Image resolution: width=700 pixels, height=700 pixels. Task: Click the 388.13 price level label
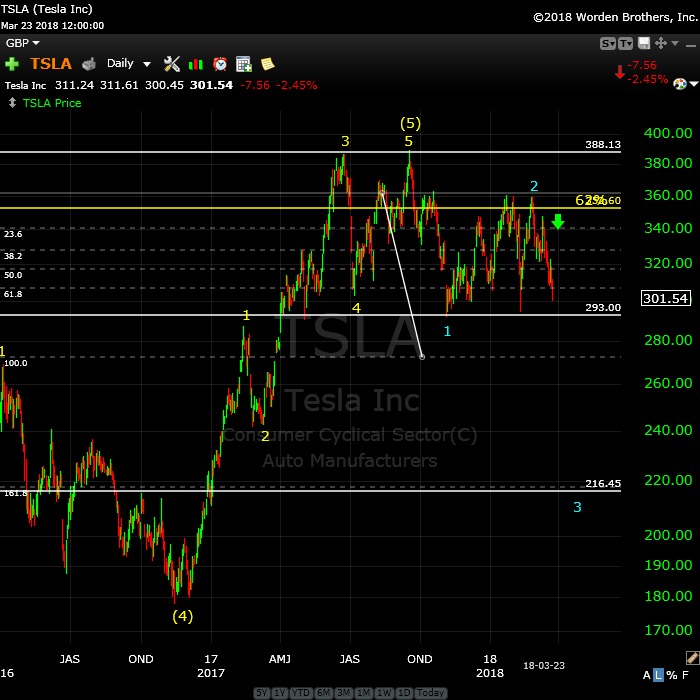(x=603, y=145)
